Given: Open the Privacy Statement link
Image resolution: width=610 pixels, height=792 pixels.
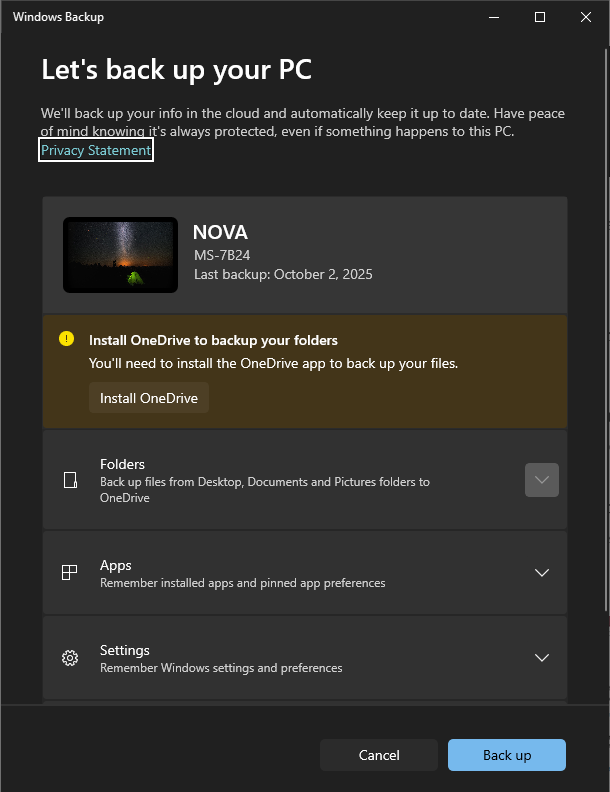Looking at the screenshot, I should pos(95,150).
